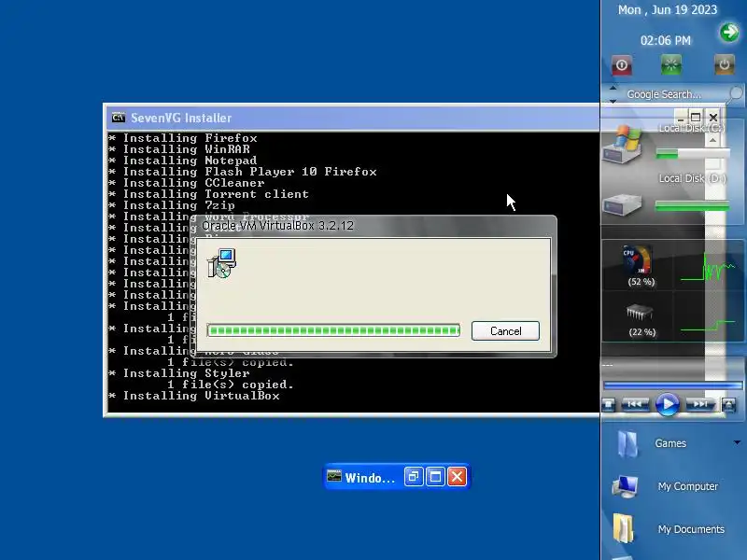This screenshot has width=747, height=560.
Task: Click the 'Installing CCleaner' console line
Action: click(187, 183)
